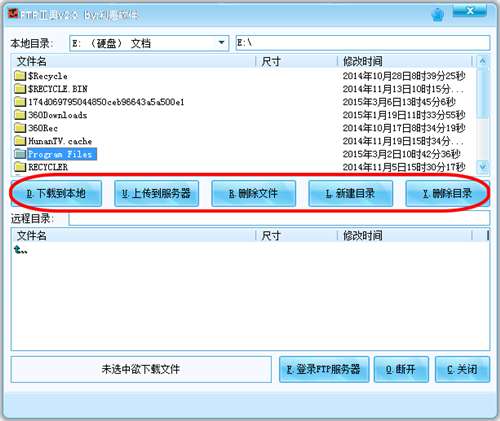Select the RECYCLER folder icon
The image size is (500, 421).
pos(20,167)
